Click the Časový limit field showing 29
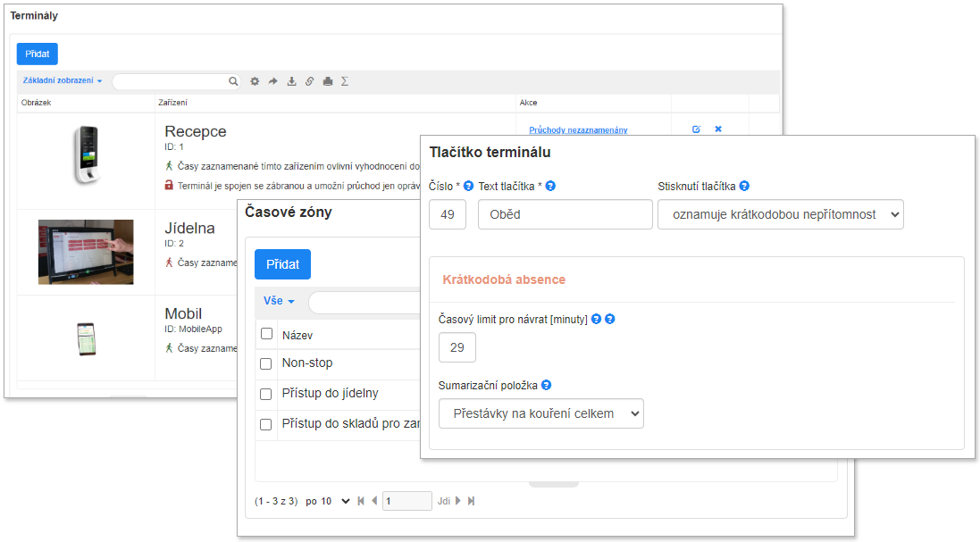Viewport: 980px width, 542px height. 456,347
